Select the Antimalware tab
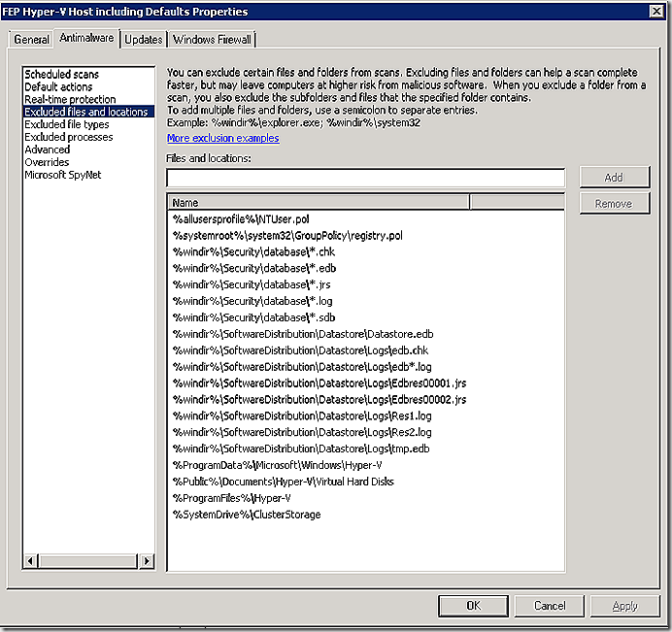 coord(86,38)
